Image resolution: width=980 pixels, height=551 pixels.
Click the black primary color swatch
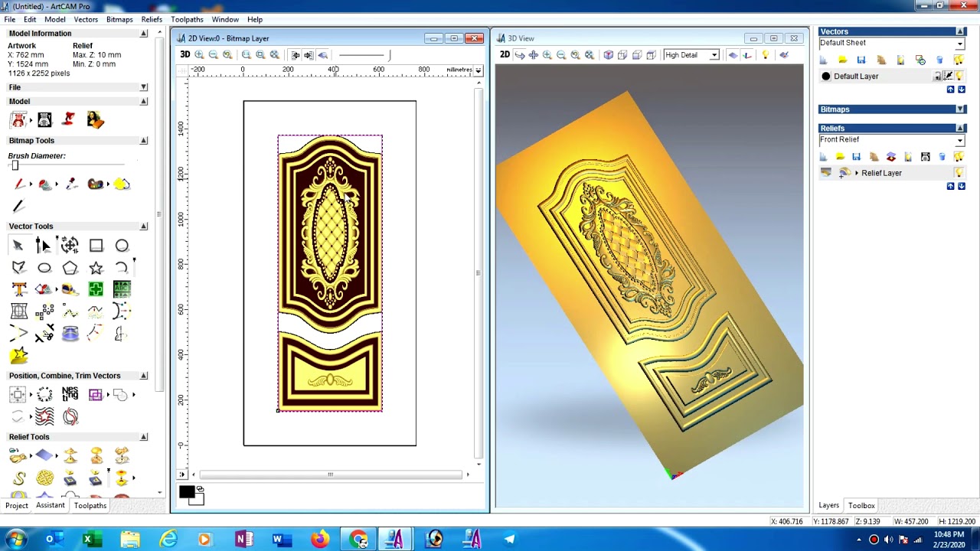click(187, 493)
